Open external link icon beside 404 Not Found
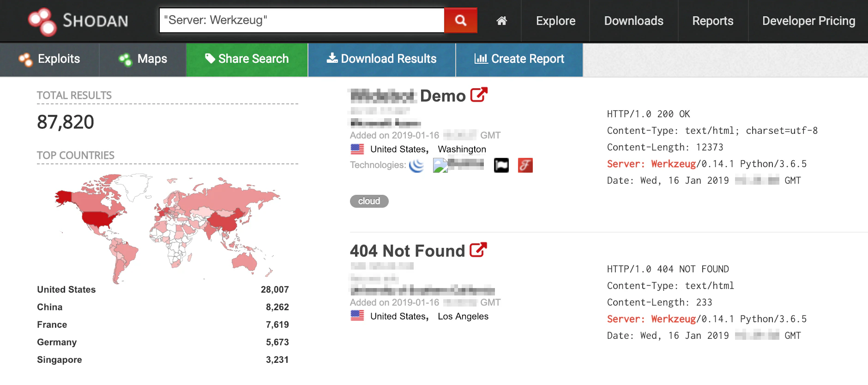Viewport: 868px width, 385px height. point(478,250)
